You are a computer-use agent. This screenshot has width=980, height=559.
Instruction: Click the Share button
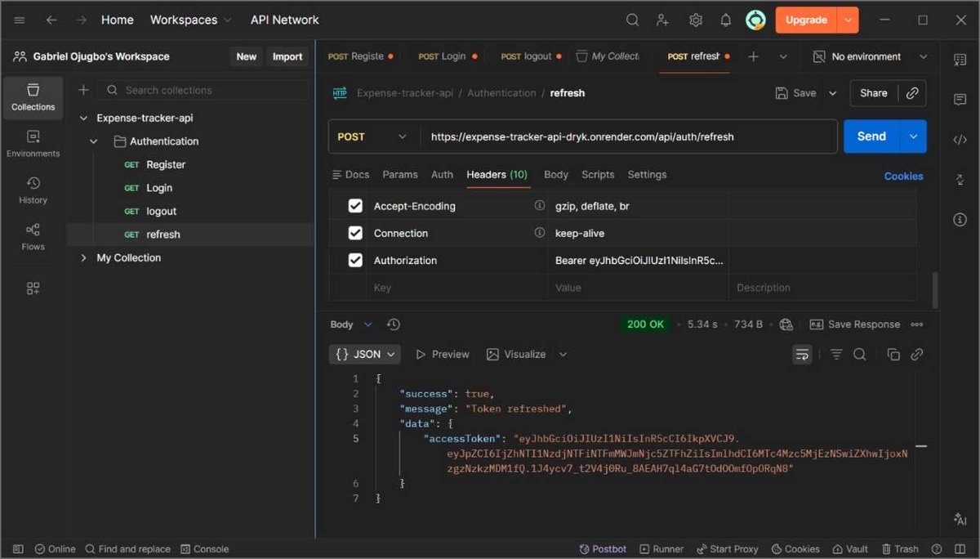click(873, 93)
